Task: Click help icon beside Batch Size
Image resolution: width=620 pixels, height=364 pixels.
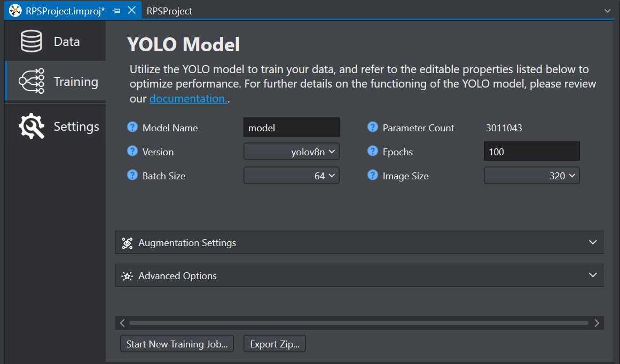Action: click(x=132, y=176)
